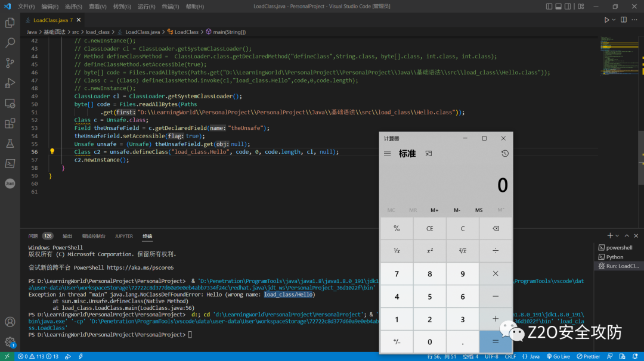
Task: Maximize the panel with chevron-up icon
Action: tap(627, 235)
